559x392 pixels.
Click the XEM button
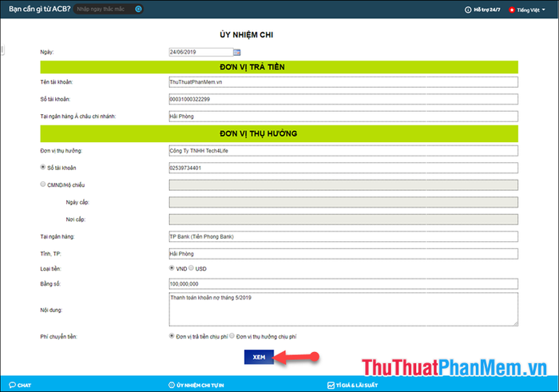coord(259,357)
